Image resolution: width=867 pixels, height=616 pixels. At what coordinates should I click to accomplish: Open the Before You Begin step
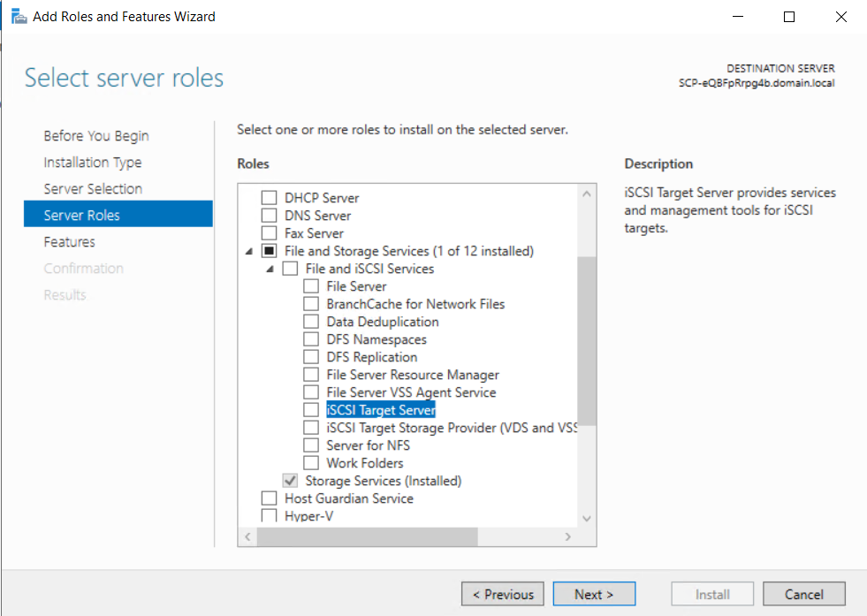pos(96,135)
